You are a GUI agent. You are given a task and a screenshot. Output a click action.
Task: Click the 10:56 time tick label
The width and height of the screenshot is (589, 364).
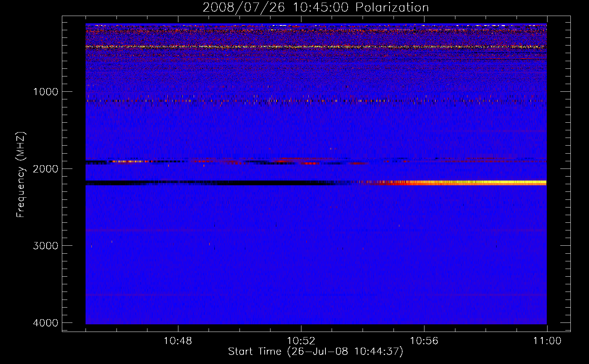click(424, 341)
